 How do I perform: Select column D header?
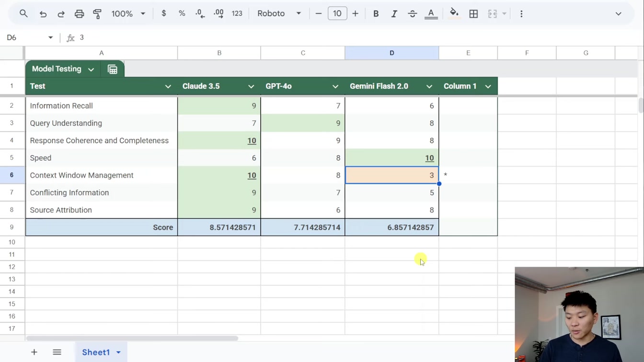391,53
